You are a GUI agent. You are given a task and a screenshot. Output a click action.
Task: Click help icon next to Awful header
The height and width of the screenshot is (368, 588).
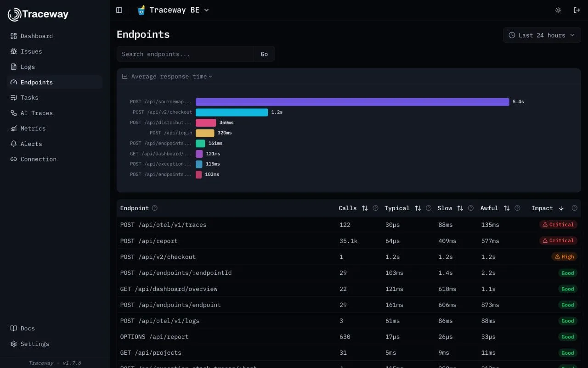coord(517,208)
